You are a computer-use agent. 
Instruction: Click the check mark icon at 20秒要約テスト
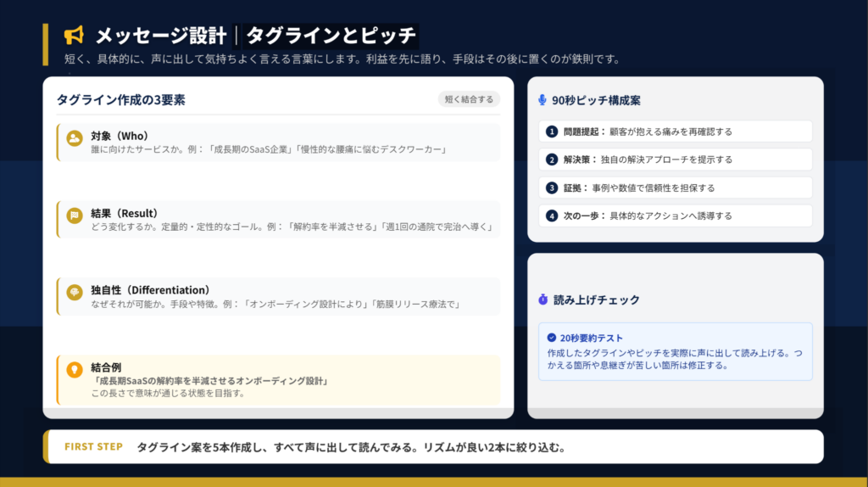552,337
